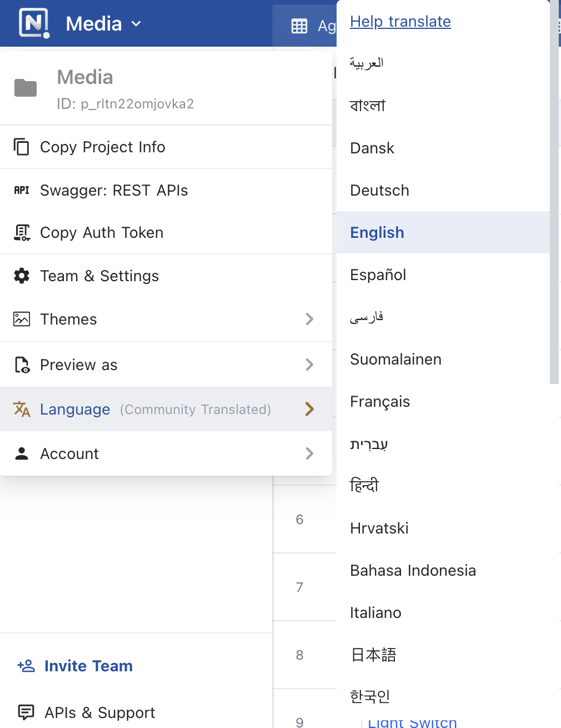Click the Swagger API icon
Image resolution: width=561 pixels, height=728 pixels.
(22, 190)
